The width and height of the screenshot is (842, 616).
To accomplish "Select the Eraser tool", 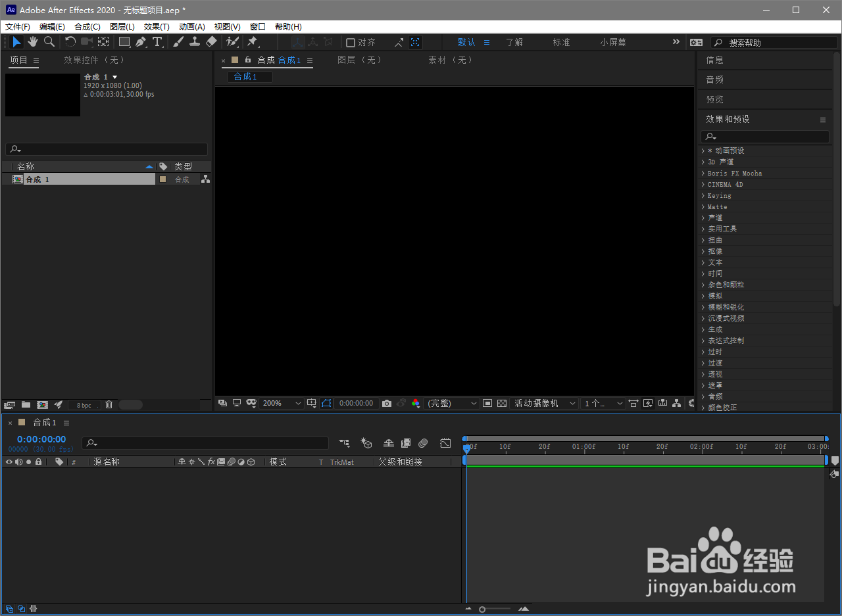I will [x=211, y=42].
